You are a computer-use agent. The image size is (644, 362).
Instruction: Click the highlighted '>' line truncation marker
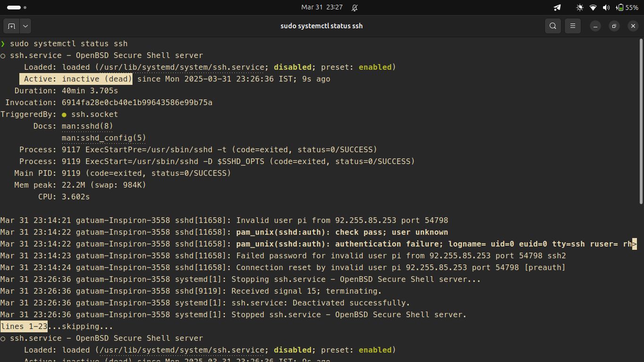tap(635, 244)
